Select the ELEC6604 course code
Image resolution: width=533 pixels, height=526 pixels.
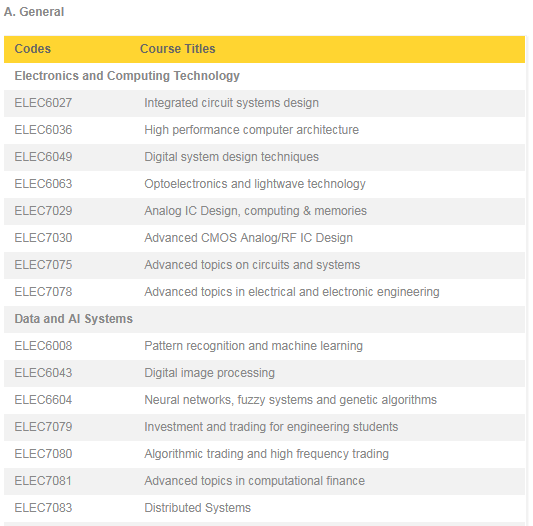tap(43, 400)
